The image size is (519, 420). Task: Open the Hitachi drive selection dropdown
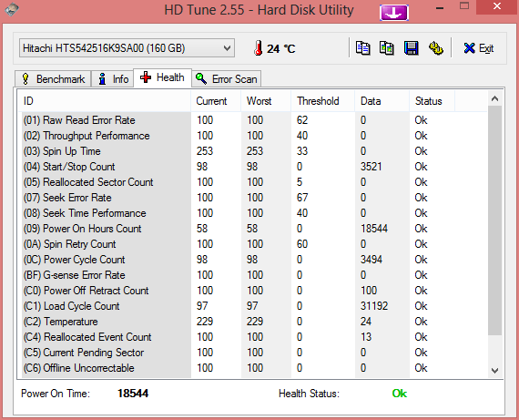click(x=127, y=48)
